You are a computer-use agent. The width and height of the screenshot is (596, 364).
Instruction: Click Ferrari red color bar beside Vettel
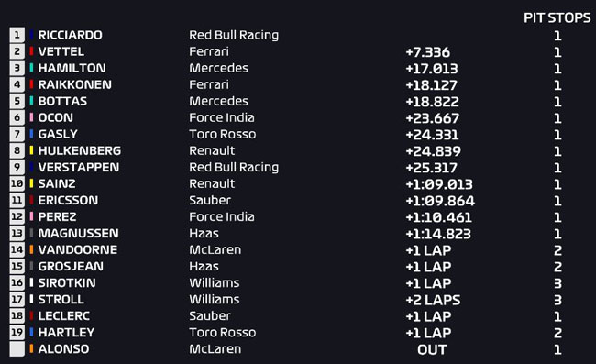click(x=31, y=51)
